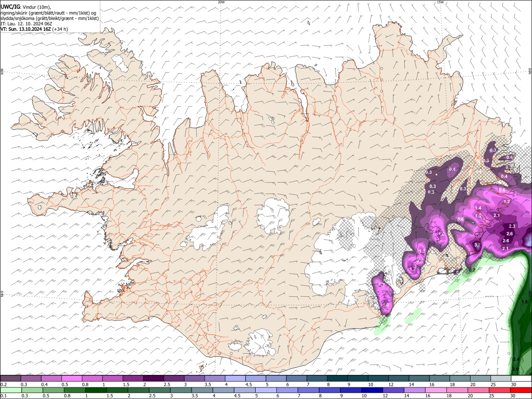
Task: Pick the dark teal 8 swatch on the purple scale
Action: (x=337, y=378)
